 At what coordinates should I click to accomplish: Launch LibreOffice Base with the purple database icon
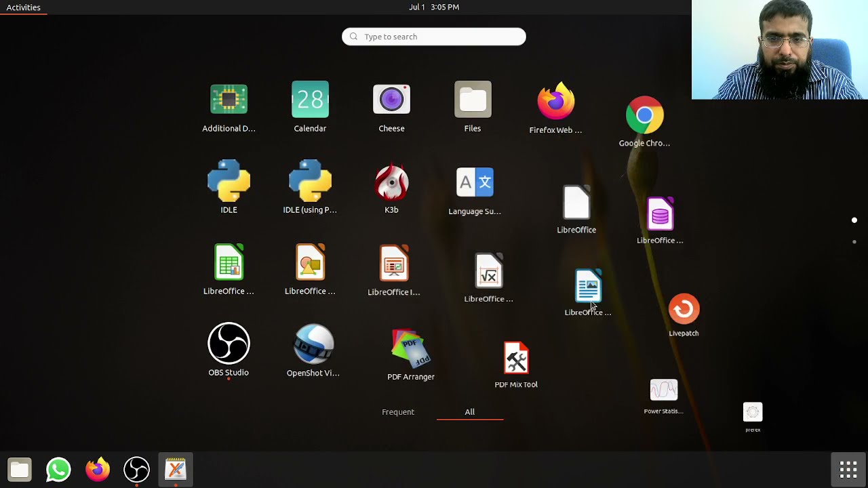point(660,214)
